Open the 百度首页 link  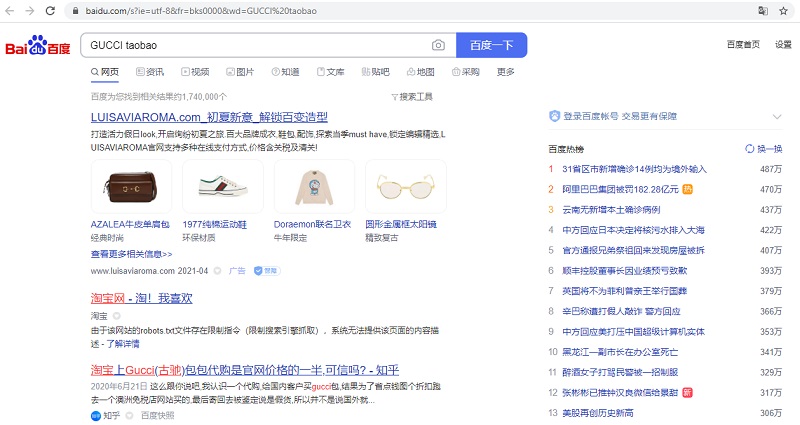click(x=743, y=44)
